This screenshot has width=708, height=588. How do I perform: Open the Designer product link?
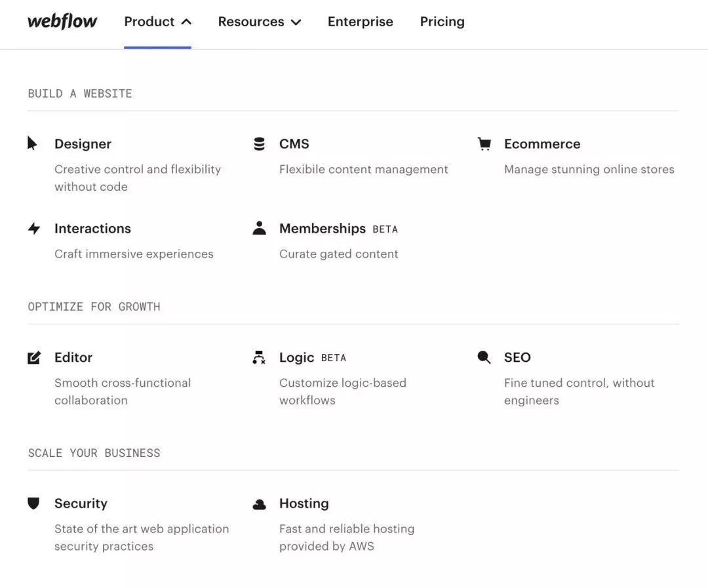[83, 144]
